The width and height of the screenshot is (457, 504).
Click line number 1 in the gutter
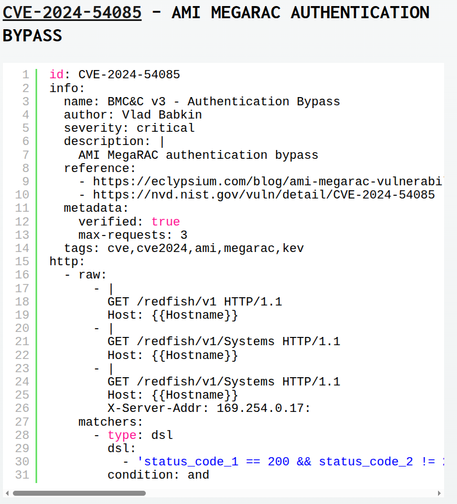[x=26, y=74]
